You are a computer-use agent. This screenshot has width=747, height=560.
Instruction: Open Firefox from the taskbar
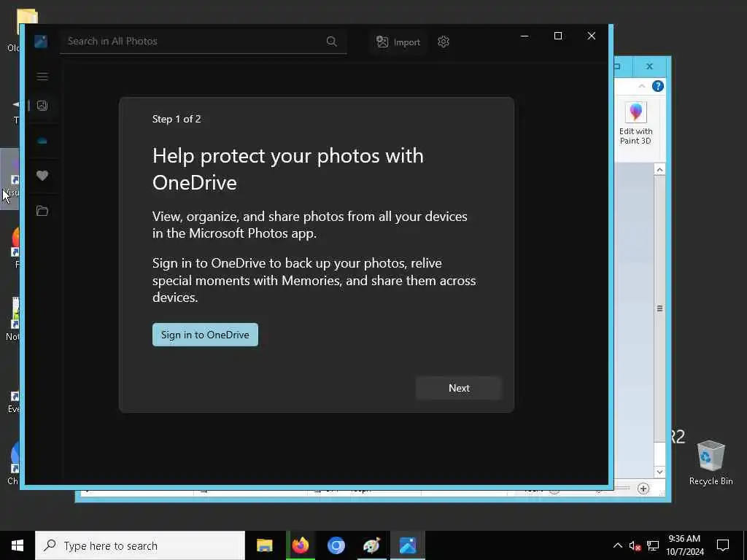tap(301, 545)
